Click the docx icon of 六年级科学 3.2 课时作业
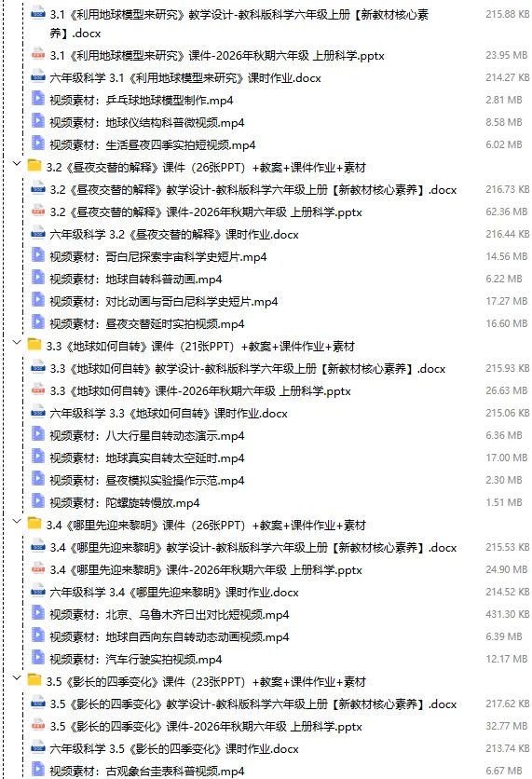Viewport: 532px width, 779px height. pos(38,234)
